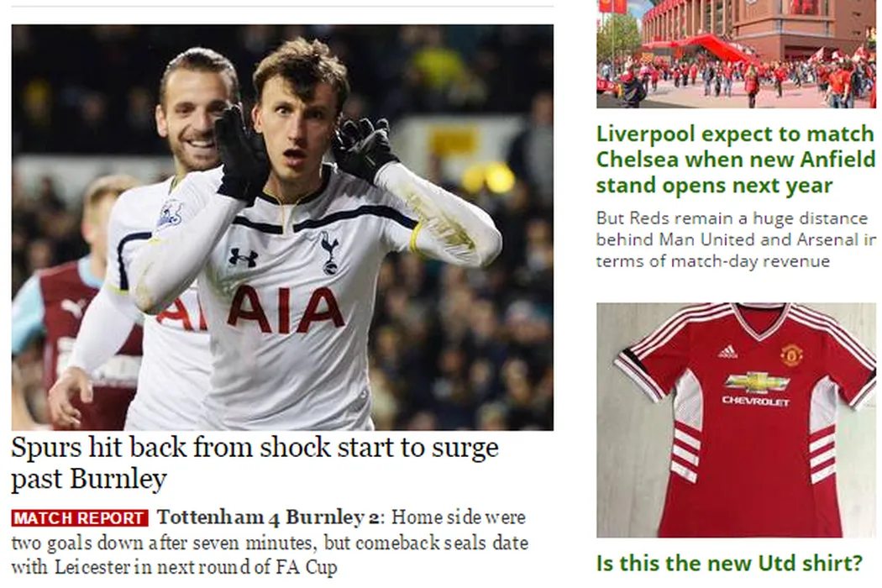Open 'Is this the new Utd shirt?' link
Image resolution: width=882 pixels, height=588 pixels.
click(729, 563)
